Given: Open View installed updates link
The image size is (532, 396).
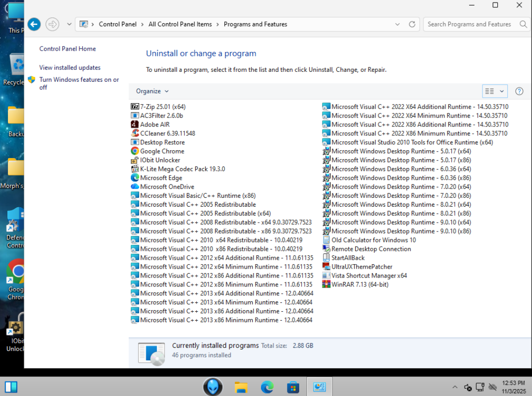Looking at the screenshot, I should [69, 67].
